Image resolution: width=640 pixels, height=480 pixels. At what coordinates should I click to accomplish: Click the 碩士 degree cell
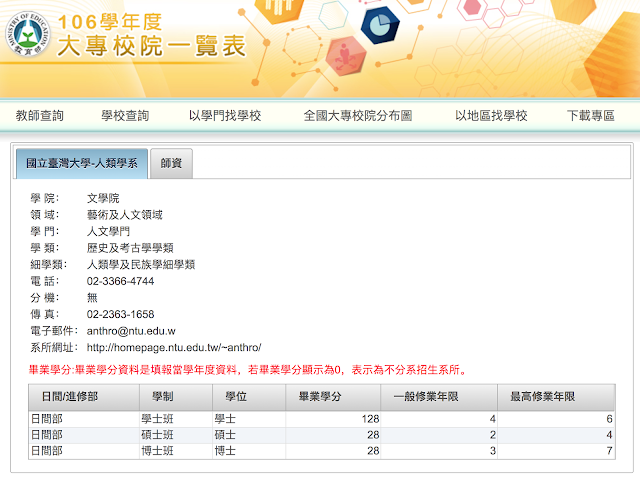pos(249,435)
